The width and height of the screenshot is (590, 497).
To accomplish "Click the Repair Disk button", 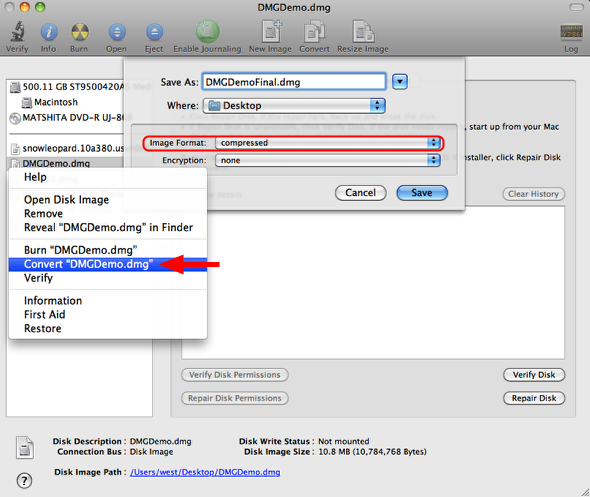I will (x=534, y=398).
